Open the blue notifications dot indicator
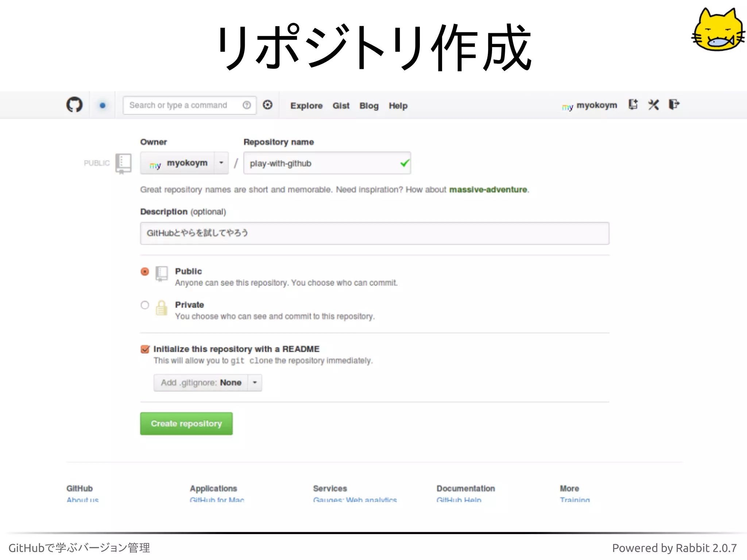 [102, 105]
